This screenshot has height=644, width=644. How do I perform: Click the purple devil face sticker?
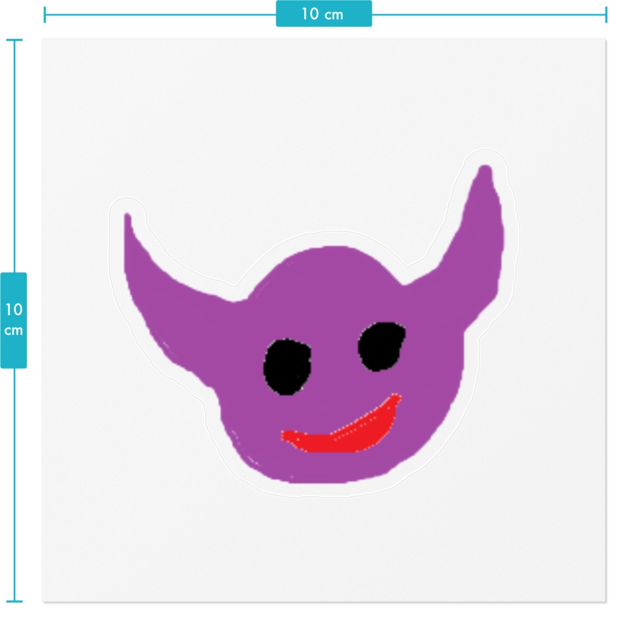pyautogui.click(x=314, y=325)
